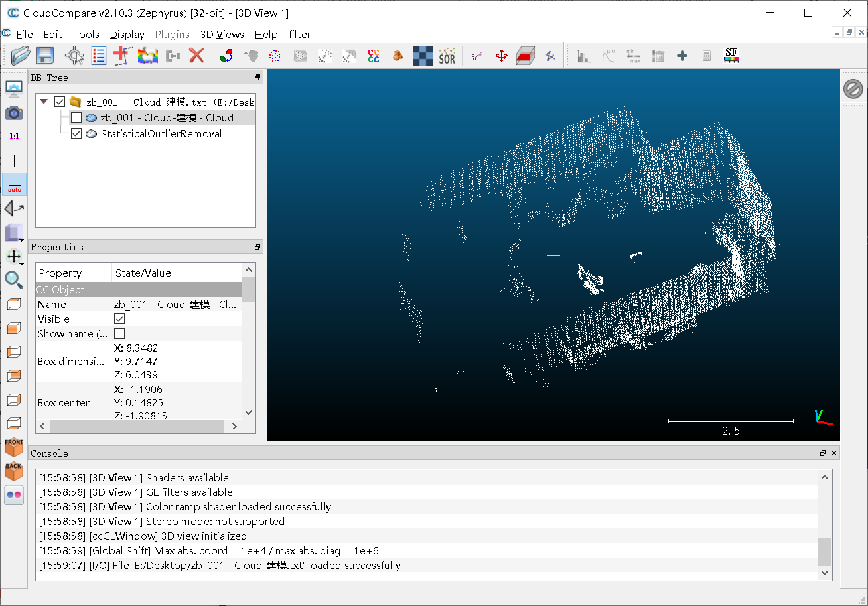This screenshot has width=868, height=606.
Task: Click the Console scrollbar up arrow
Action: [x=825, y=477]
